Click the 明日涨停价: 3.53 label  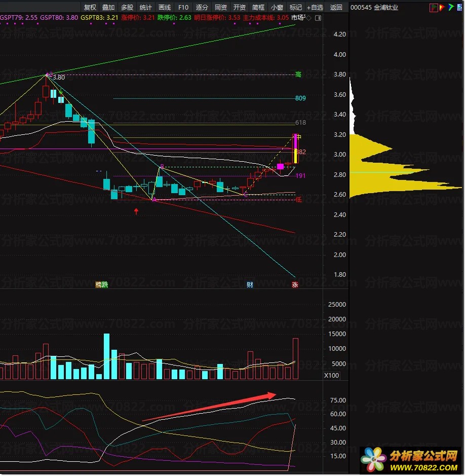[x=217, y=18]
